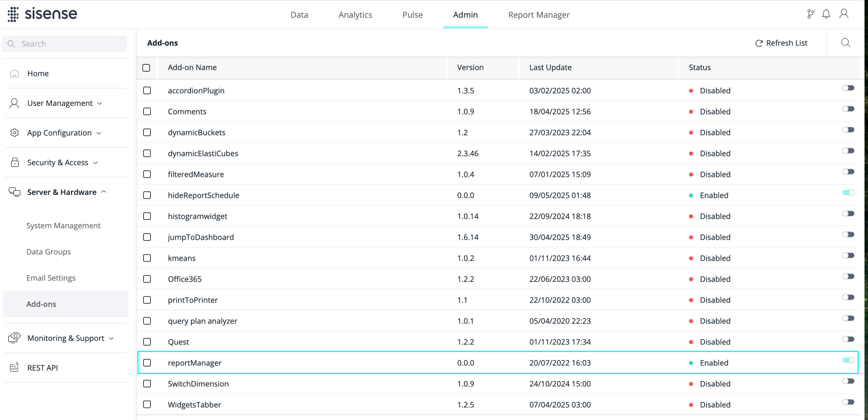
Task: Open Data Groups page
Action: click(x=48, y=252)
